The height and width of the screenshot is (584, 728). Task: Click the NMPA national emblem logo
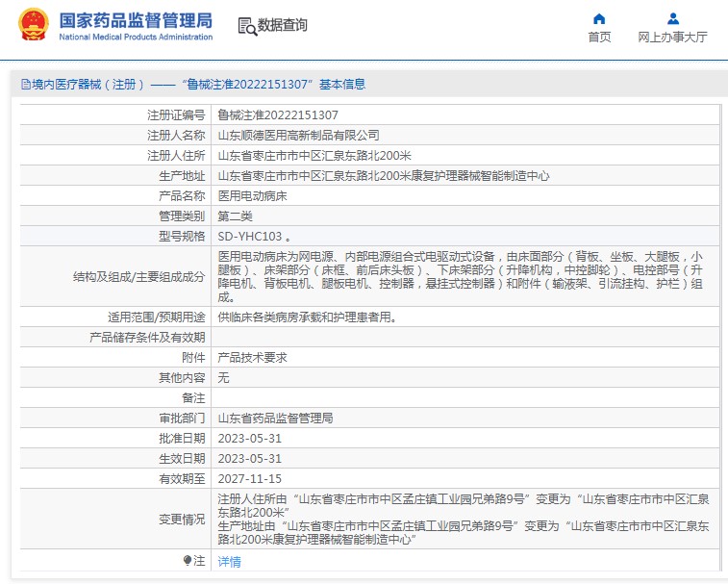(x=30, y=27)
